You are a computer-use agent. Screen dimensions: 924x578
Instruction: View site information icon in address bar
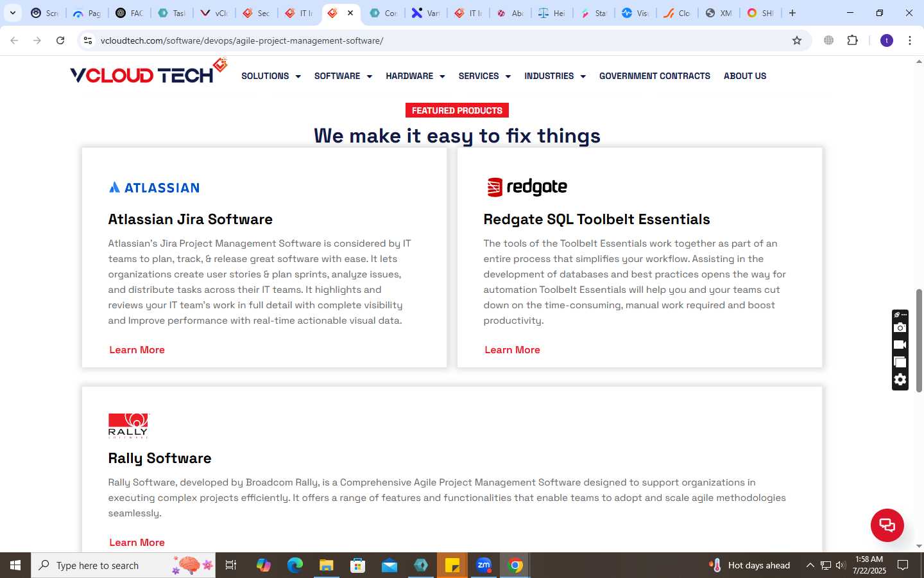click(x=88, y=40)
